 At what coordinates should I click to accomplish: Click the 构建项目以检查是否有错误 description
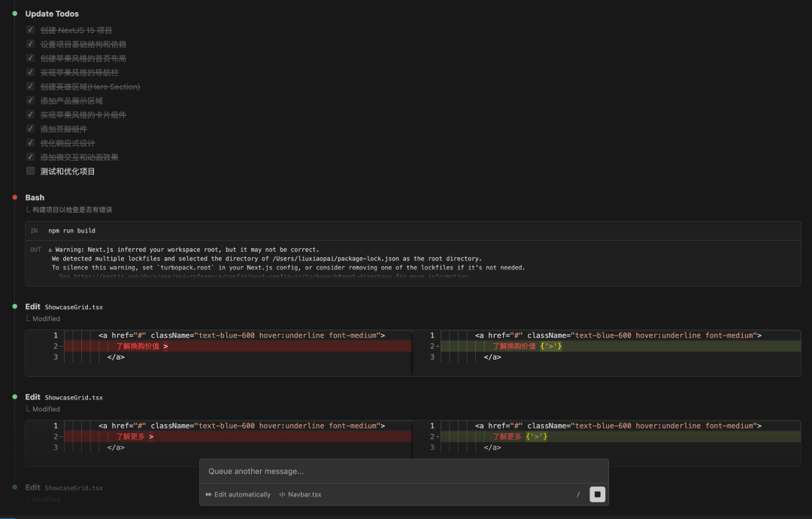point(72,210)
